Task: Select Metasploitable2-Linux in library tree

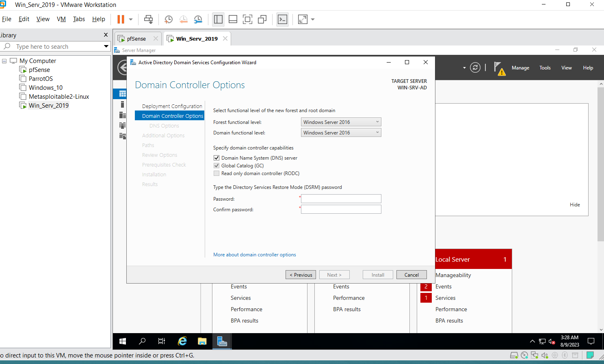Action: pos(59,97)
